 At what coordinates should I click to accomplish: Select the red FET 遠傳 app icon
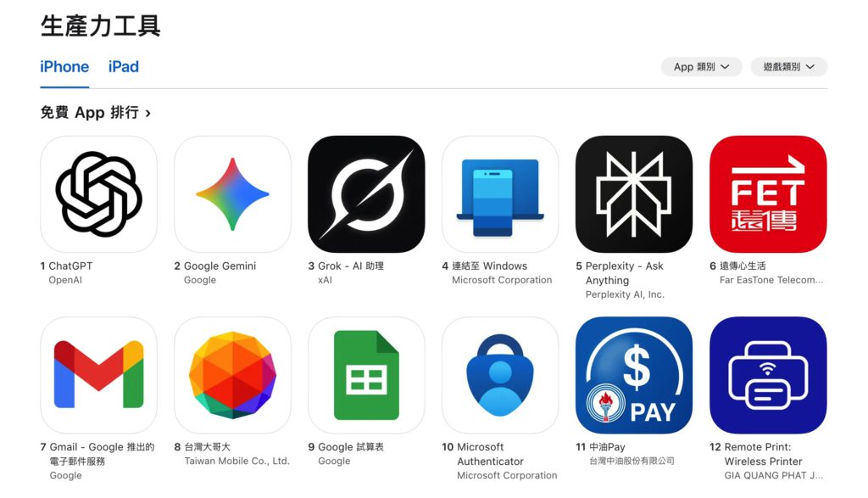[x=768, y=194]
